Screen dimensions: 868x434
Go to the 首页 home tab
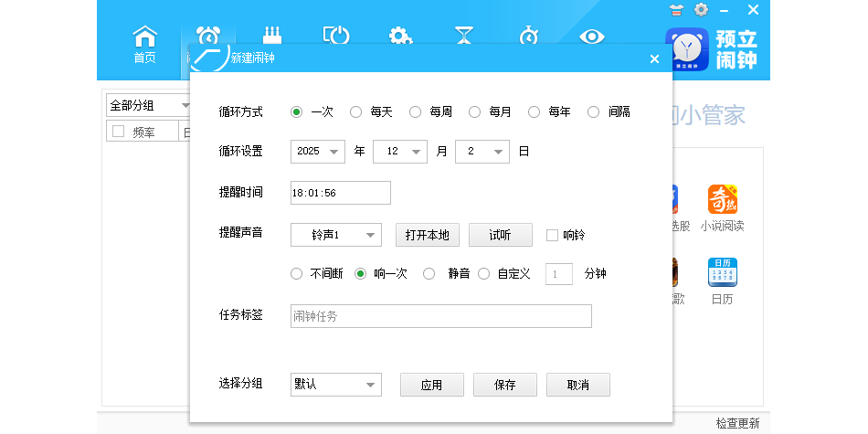coord(144,44)
